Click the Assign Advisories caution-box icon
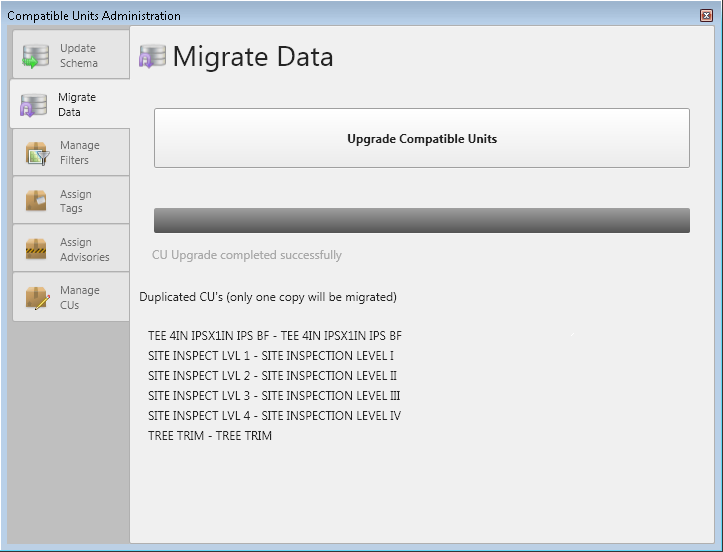This screenshot has width=723, height=552. click(x=37, y=249)
